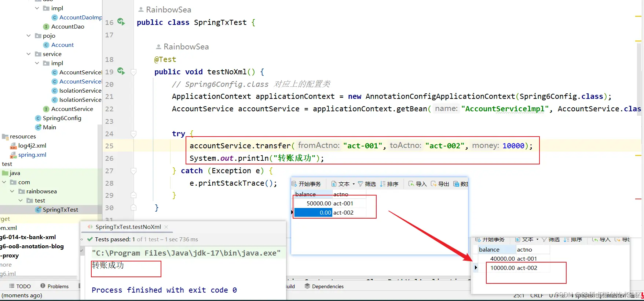The image size is (644, 301).
Task: Run testNoXml from the line 19 gutter icon
Action: pos(121,71)
